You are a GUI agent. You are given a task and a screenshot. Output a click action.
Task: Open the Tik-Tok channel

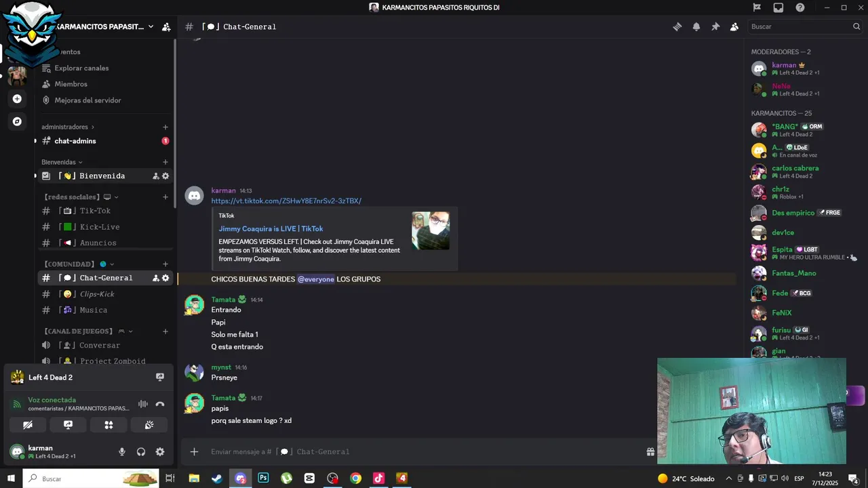tap(105, 211)
